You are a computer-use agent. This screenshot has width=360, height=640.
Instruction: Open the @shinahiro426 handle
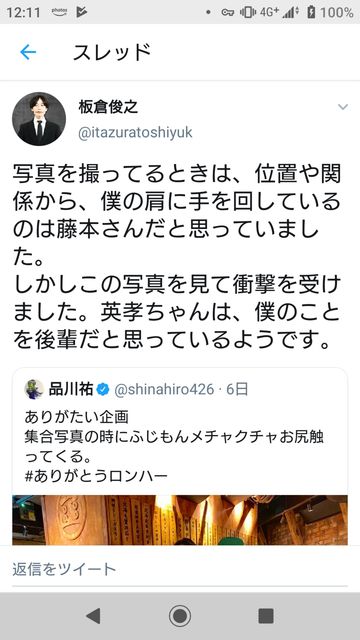tap(164, 390)
